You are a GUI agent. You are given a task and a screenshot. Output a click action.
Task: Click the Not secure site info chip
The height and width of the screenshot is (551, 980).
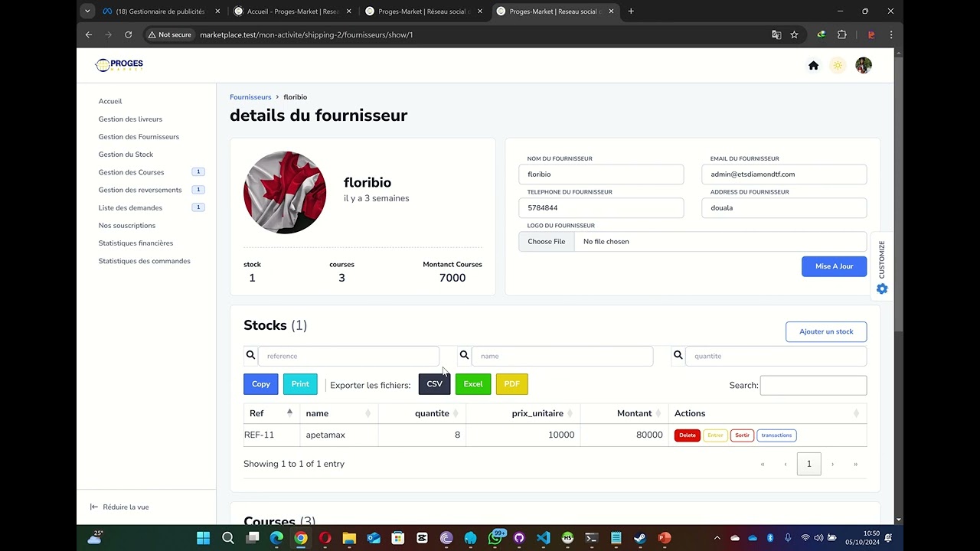169,34
